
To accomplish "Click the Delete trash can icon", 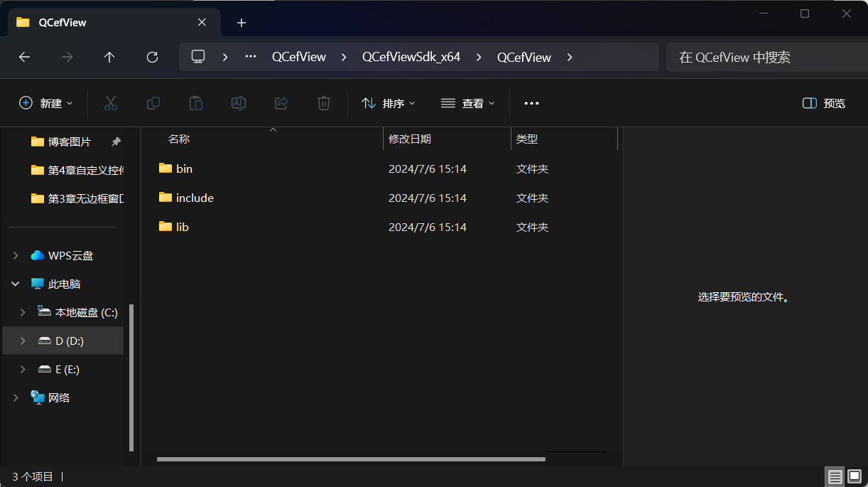I will pos(324,103).
